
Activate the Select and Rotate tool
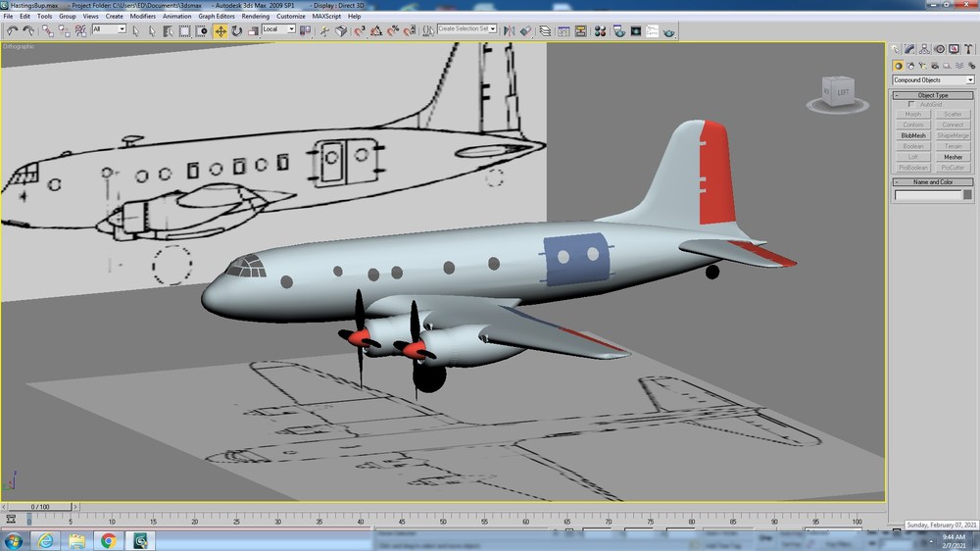pos(237,30)
